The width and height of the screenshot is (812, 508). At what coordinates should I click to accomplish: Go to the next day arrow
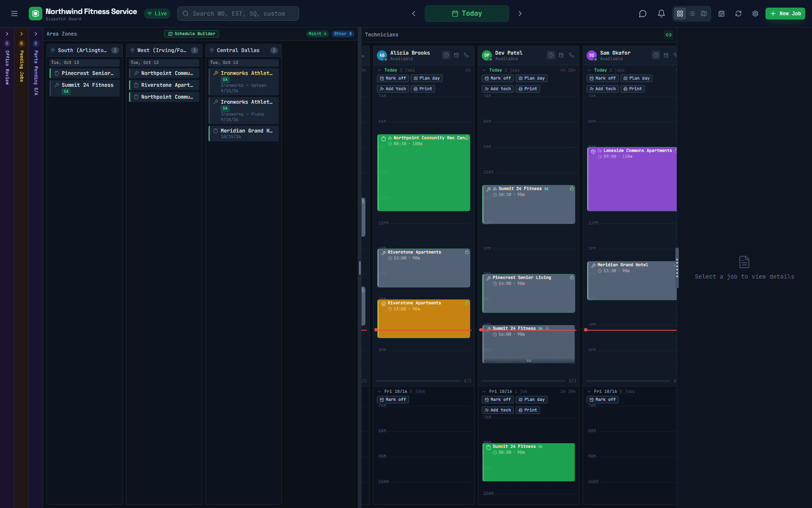pyautogui.click(x=520, y=14)
